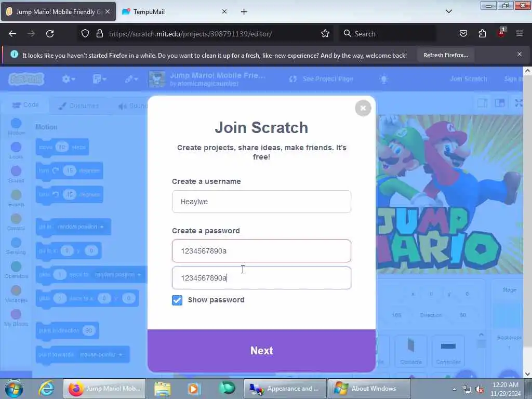Image resolution: width=532 pixels, height=399 pixels.
Task: Open the go to random position dropdown
Action: click(x=81, y=227)
